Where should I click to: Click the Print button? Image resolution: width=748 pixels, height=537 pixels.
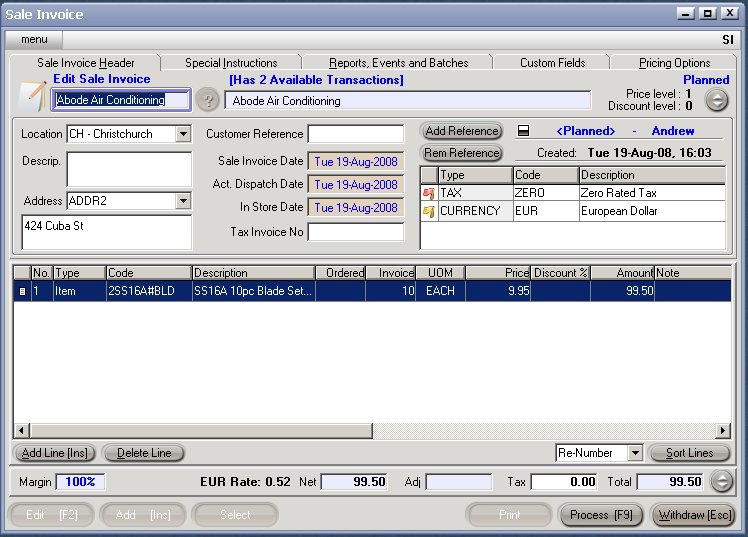pos(509,515)
